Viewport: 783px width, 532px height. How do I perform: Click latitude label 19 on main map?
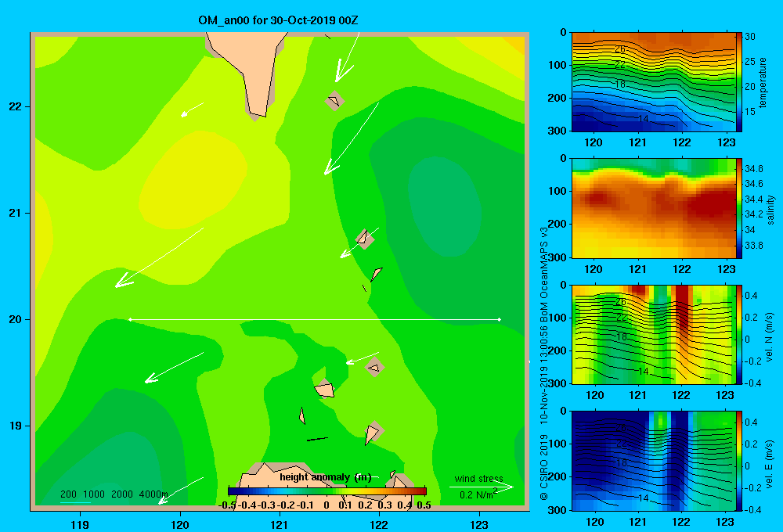[x=16, y=426]
